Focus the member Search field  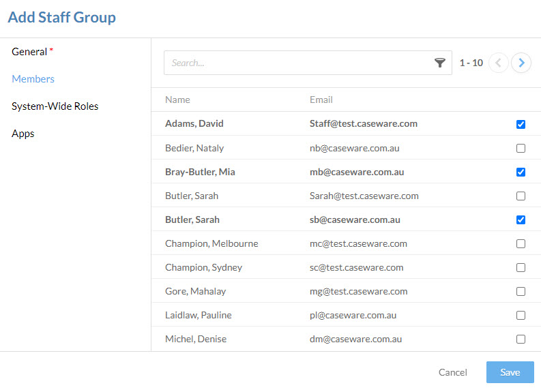[297, 63]
